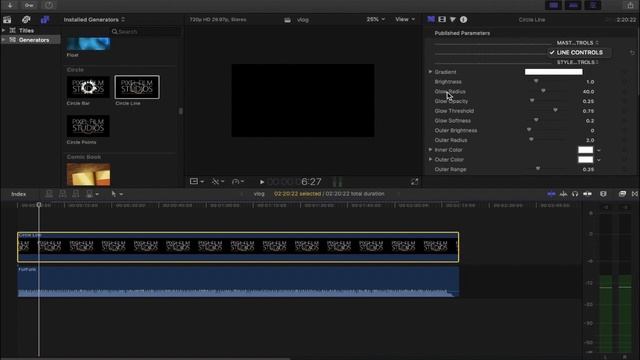Switch to the Info inspector tab

(464, 19)
